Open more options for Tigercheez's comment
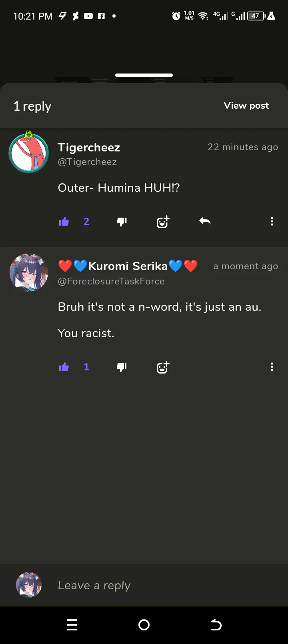The height and width of the screenshot is (644, 288). [272, 221]
